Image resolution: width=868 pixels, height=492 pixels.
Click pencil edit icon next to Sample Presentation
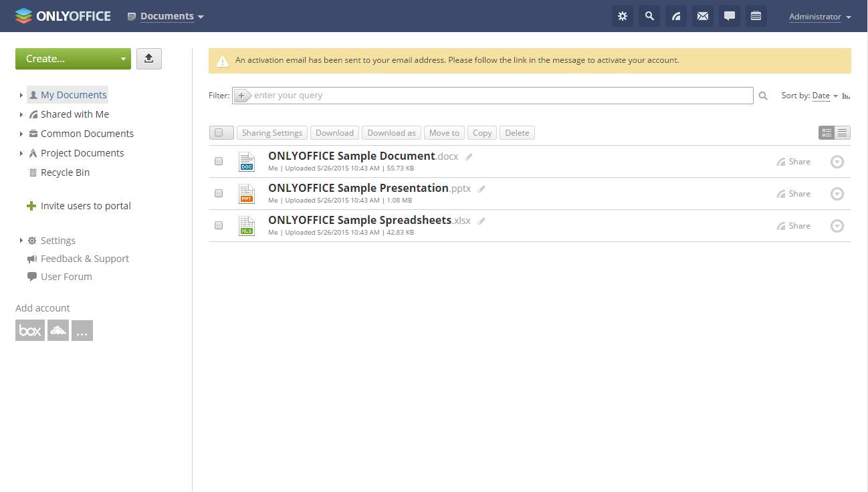[x=481, y=189]
